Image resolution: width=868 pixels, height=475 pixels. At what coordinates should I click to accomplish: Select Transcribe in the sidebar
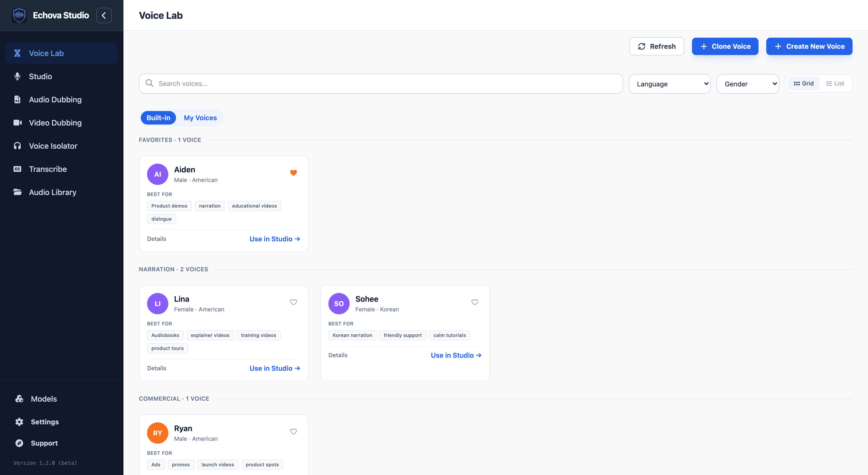tap(62, 169)
